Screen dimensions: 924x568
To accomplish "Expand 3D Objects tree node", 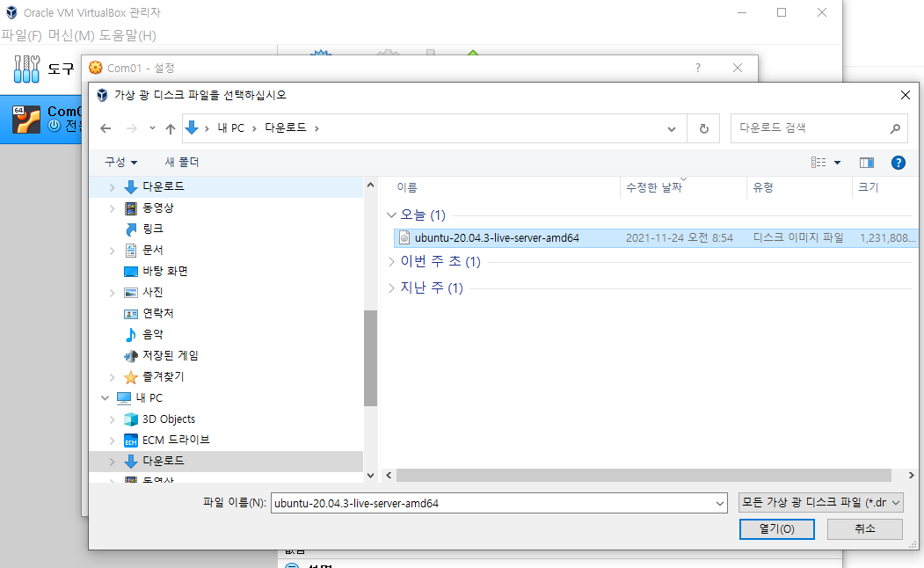I will (112, 419).
